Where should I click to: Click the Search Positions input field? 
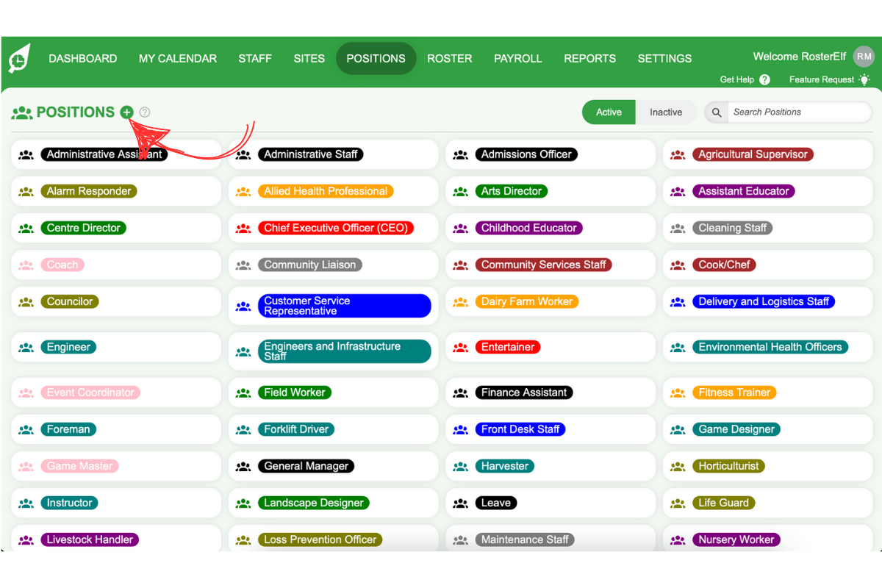[x=800, y=112]
